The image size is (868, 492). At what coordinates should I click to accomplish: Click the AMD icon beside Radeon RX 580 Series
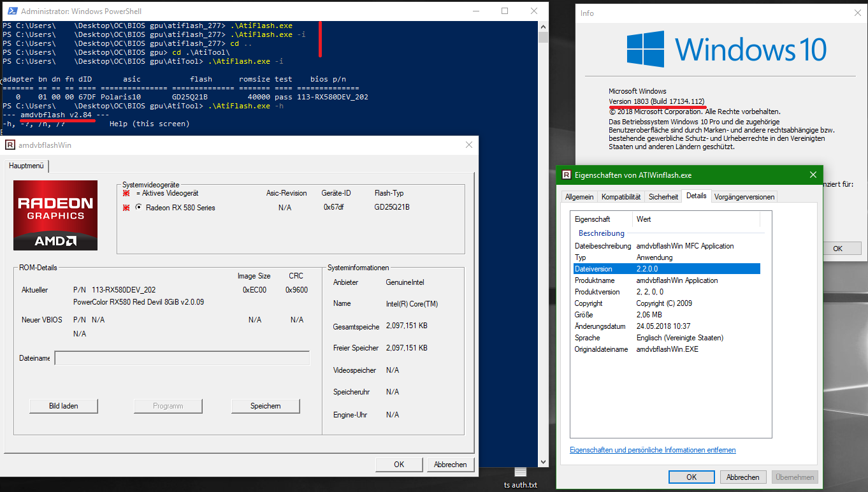126,207
